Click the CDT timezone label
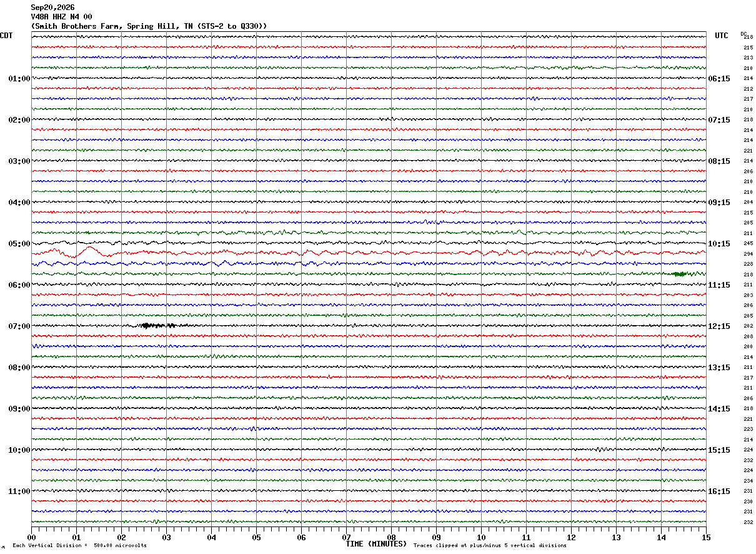The image size is (756, 554). point(6,36)
